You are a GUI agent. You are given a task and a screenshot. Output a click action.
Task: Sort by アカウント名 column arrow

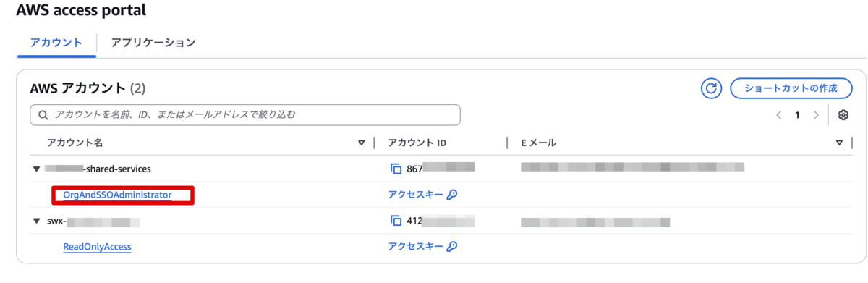coord(362,143)
